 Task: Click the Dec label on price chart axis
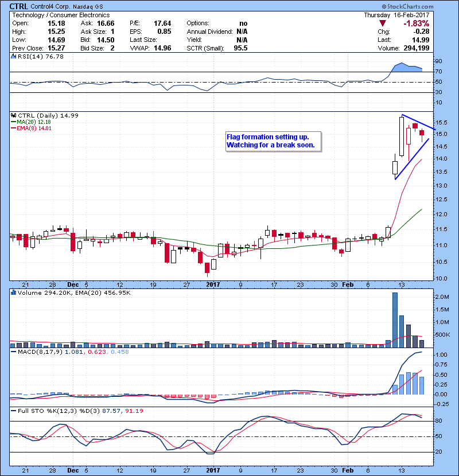[73, 284]
